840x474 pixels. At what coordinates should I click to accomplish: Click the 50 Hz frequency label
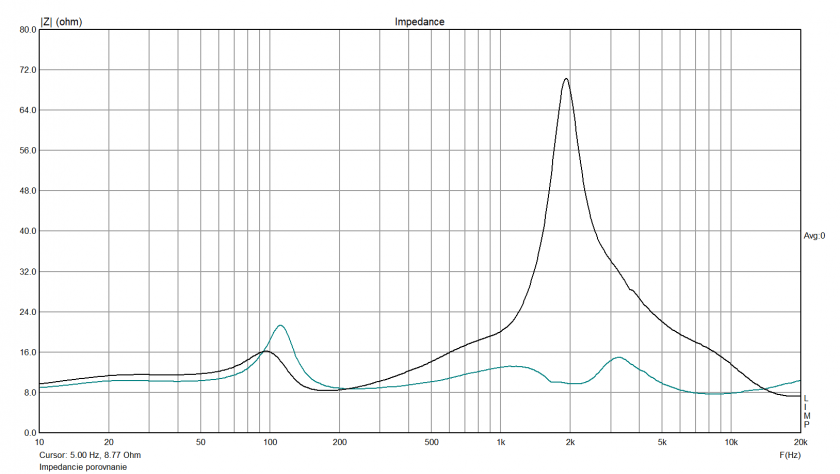[200, 442]
